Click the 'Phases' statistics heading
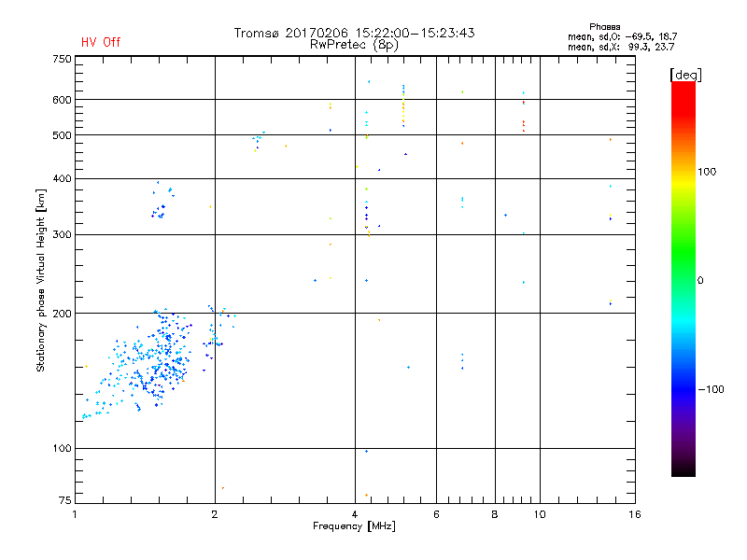This screenshot has width=747, height=560. [604, 27]
